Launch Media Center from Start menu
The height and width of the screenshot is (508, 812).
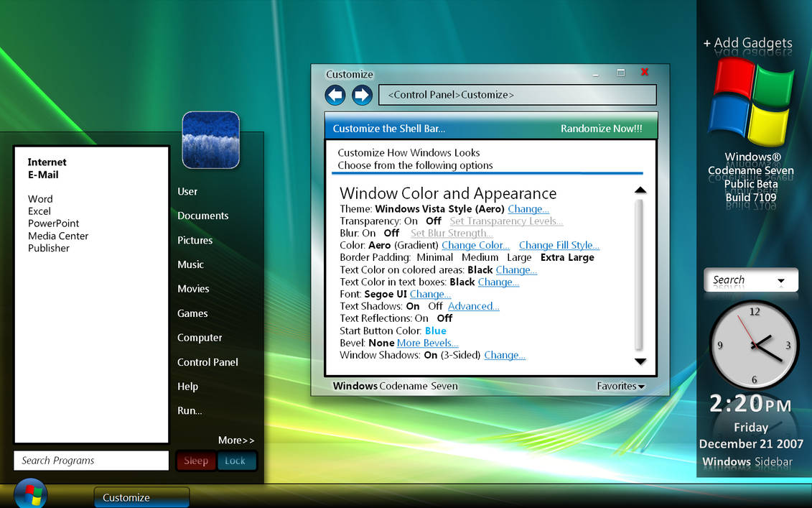pos(58,236)
